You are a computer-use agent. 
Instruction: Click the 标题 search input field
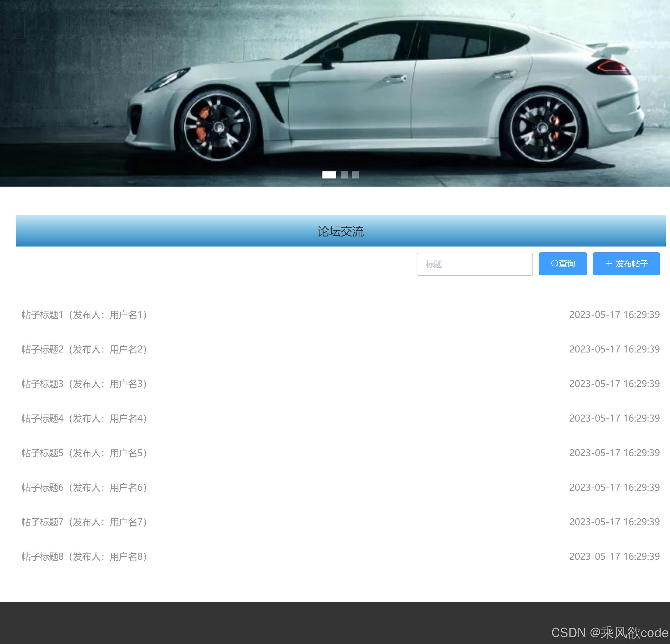point(474,264)
